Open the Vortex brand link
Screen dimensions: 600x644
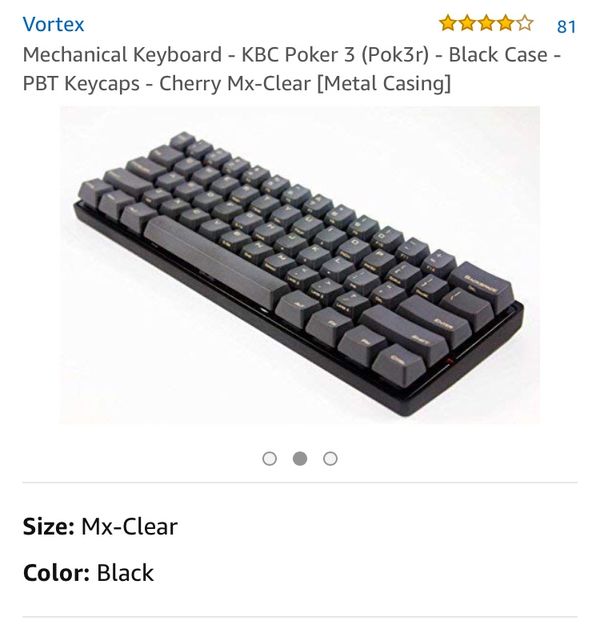point(53,24)
